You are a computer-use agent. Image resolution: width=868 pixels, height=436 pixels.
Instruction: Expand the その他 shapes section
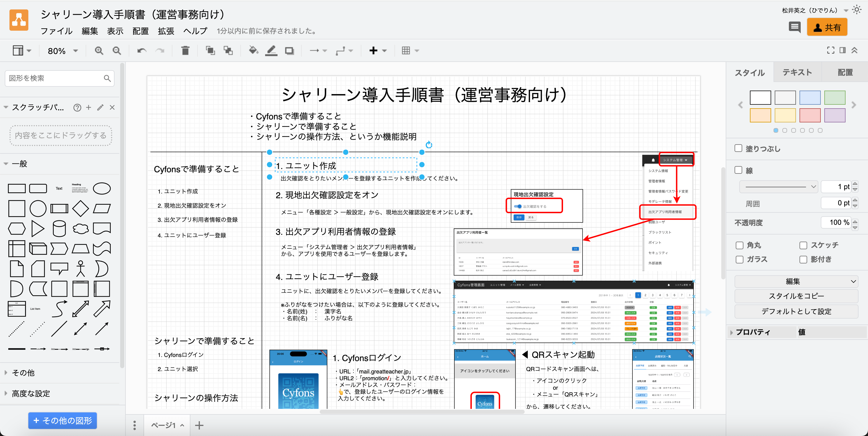tap(23, 373)
